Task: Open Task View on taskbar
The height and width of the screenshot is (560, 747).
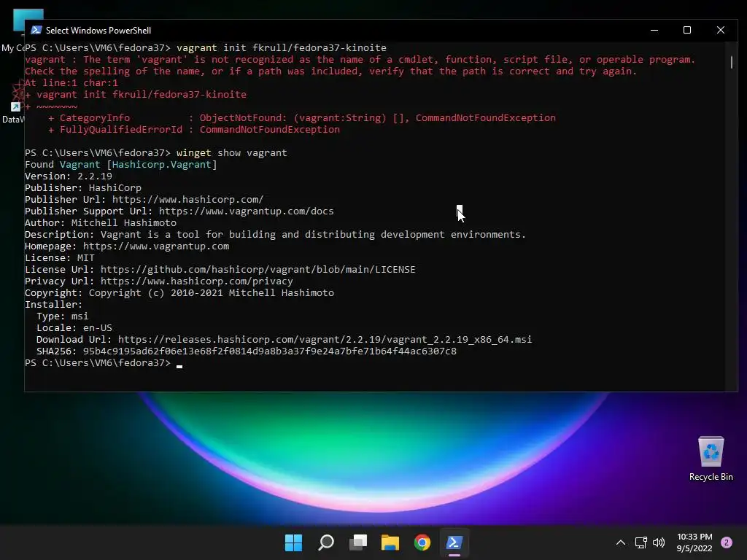Action: [358, 542]
